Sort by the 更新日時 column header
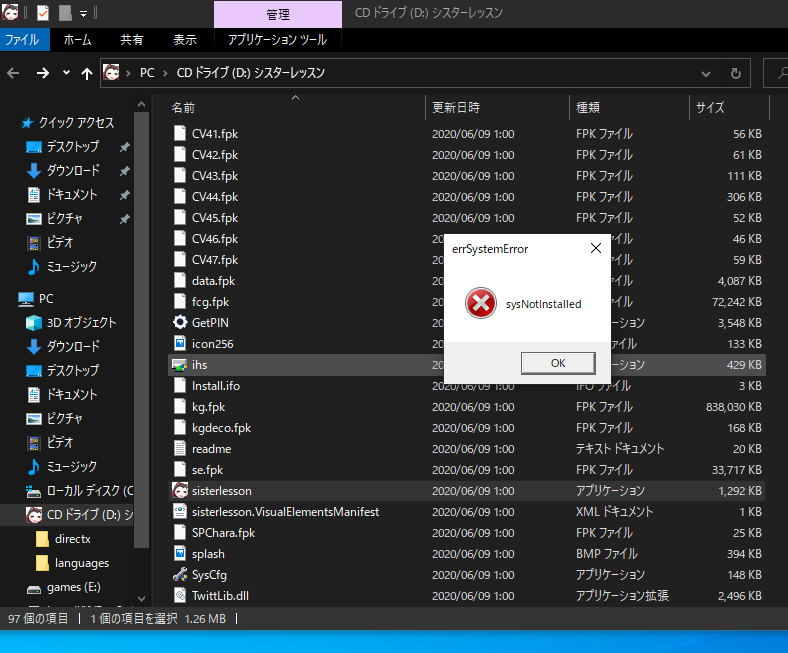 tap(456, 107)
